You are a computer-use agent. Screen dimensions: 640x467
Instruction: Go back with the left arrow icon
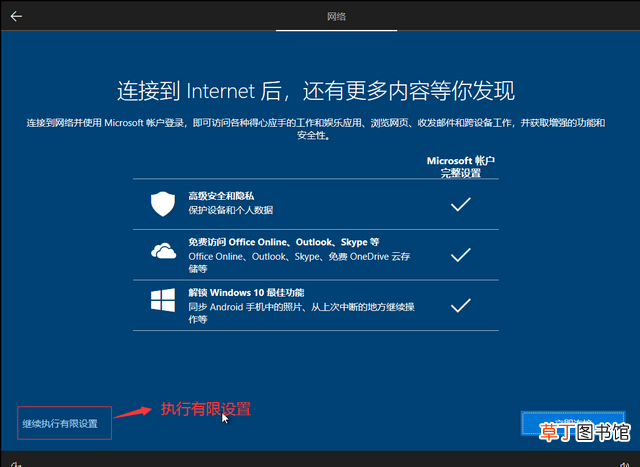point(16,16)
